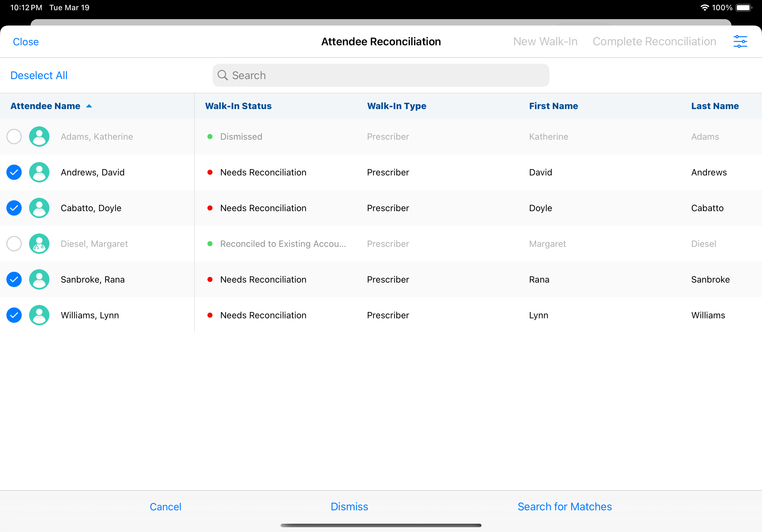Sort by Last Name column header
Screen dimensions: 762x532
[x=714, y=106]
